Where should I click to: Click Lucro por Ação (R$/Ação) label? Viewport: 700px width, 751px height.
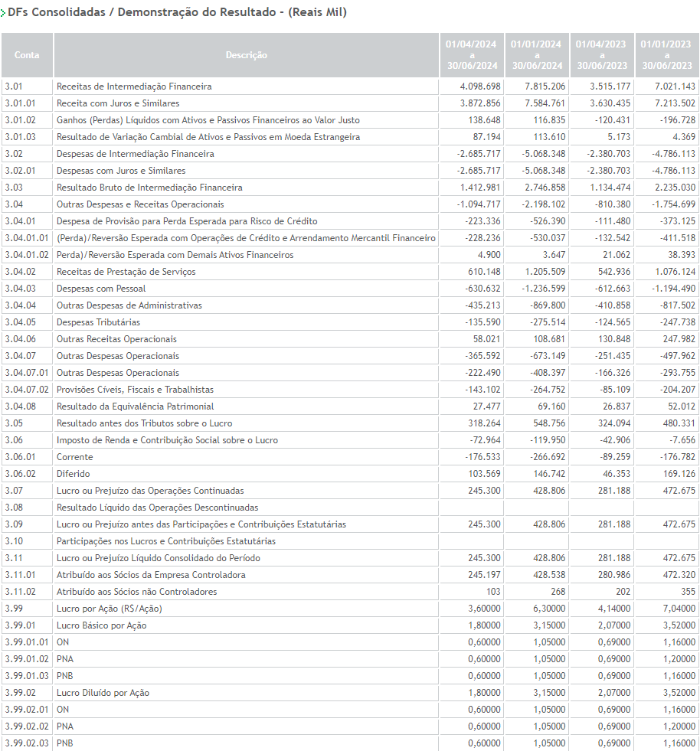coord(110,609)
